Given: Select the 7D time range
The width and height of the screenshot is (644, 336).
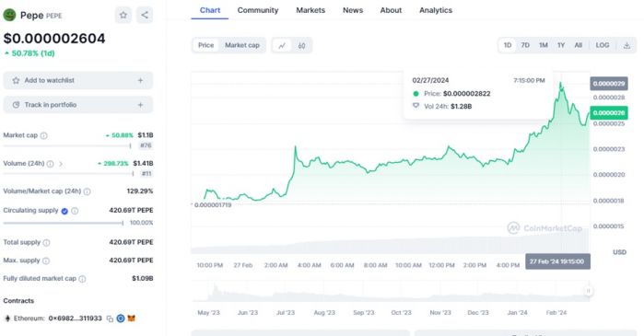Looking at the screenshot, I should (x=525, y=45).
